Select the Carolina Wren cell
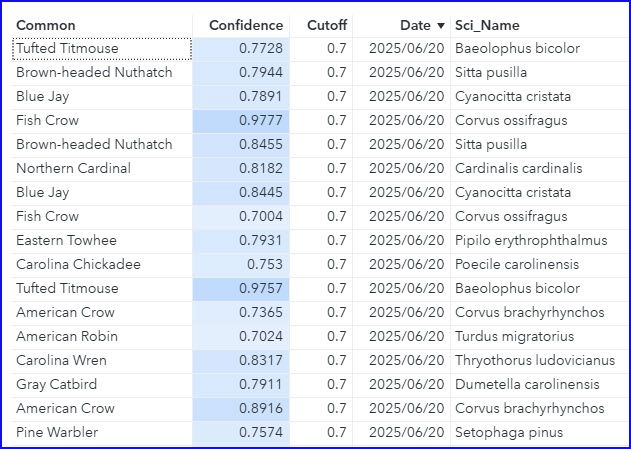Screen dimensions: 631x449 click(61, 360)
